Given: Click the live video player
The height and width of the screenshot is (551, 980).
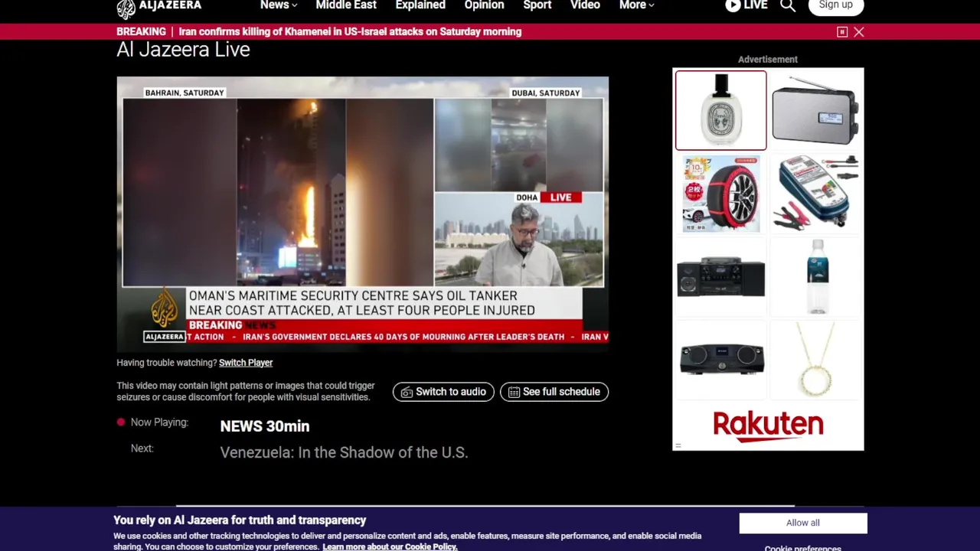Looking at the screenshot, I should pyautogui.click(x=363, y=214).
